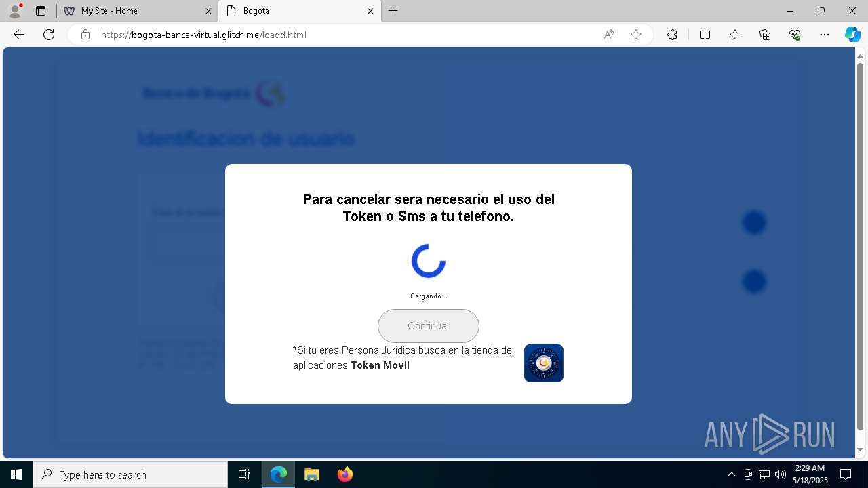Minimize the browser window
Screen dimensions: 868x488
tap(790, 11)
